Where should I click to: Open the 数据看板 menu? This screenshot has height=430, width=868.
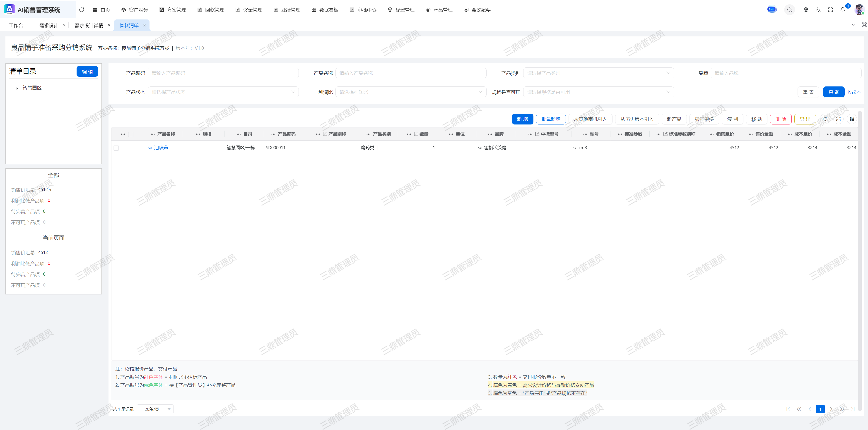pyautogui.click(x=325, y=10)
